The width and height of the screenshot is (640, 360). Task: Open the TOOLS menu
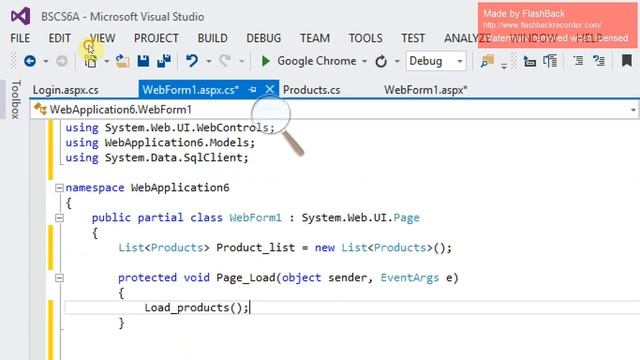[366, 38]
